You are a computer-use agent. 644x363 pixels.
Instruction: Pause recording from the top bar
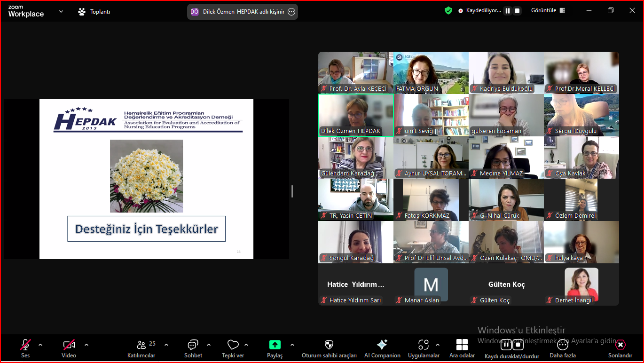pyautogui.click(x=508, y=10)
